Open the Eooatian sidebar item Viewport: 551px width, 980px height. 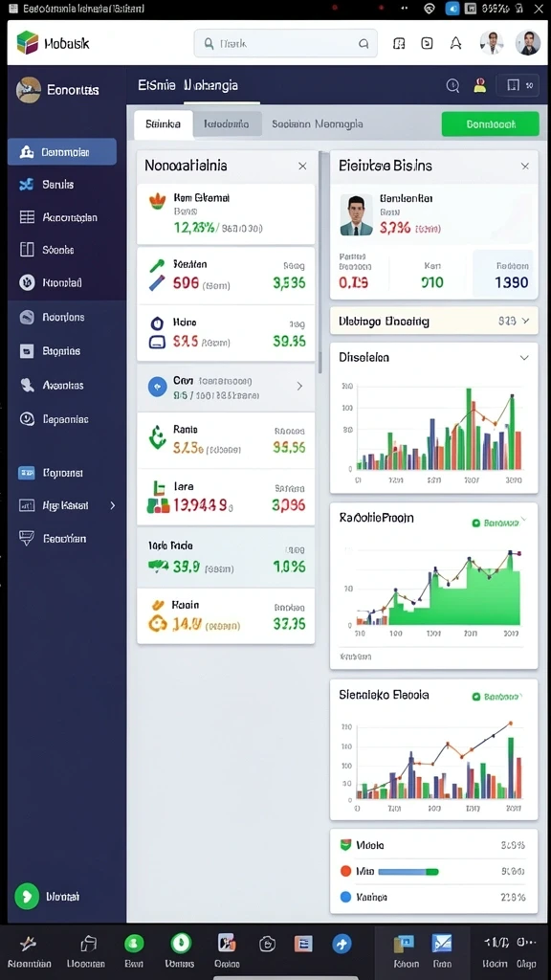62,538
